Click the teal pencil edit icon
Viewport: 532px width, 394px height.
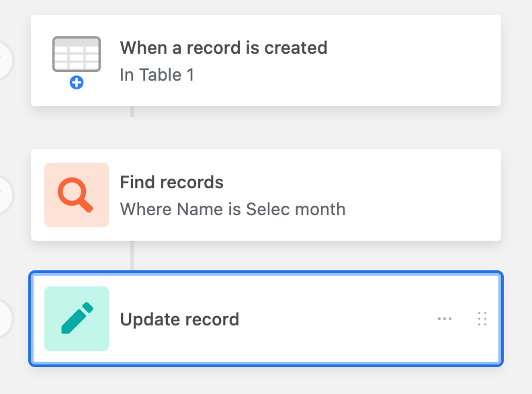[77, 319]
